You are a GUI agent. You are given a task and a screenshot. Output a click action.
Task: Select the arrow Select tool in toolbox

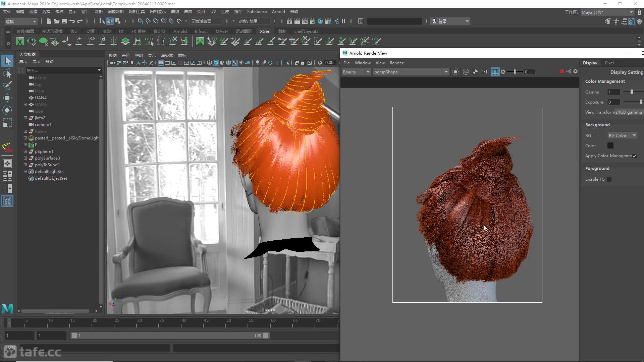(x=7, y=61)
